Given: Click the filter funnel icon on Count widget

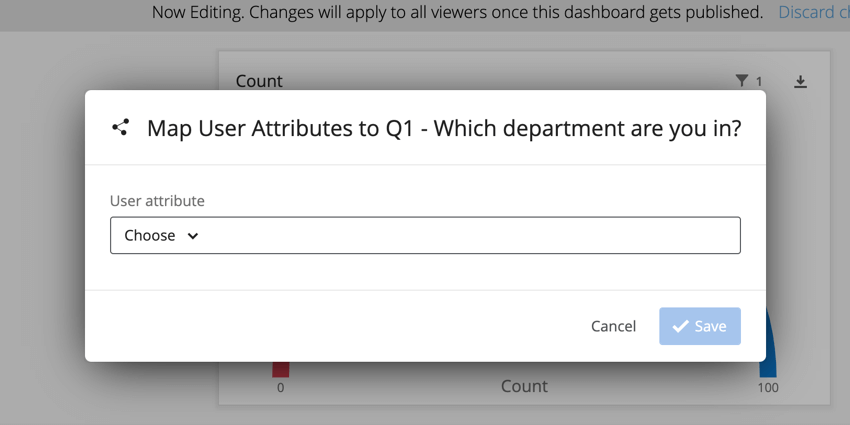Looking at the screenshot, I should [741, 81].
